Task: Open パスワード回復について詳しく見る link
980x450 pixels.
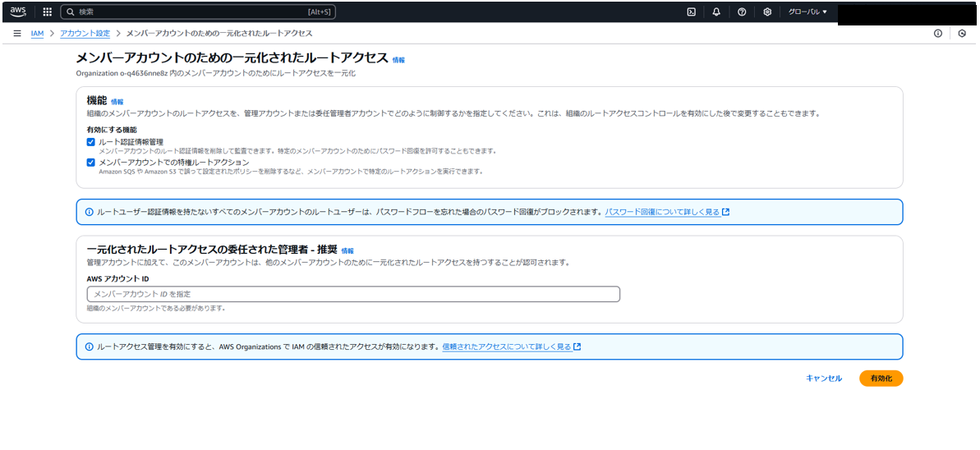Action: (x=662, y=212)
